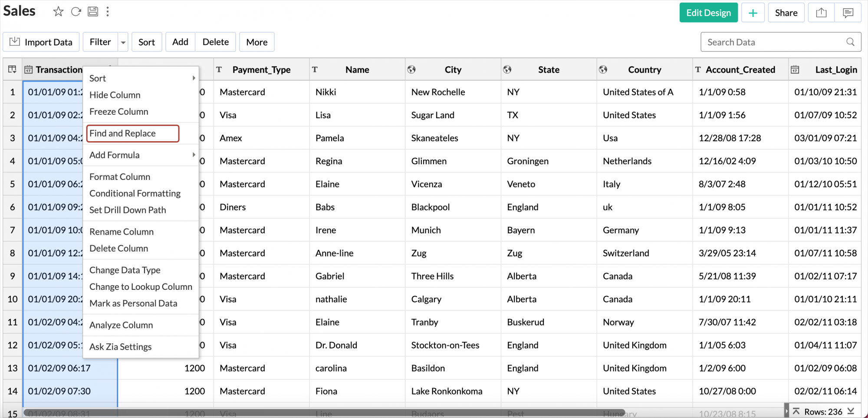
Task: Click the Edit Design button
Action: (708, 13)
